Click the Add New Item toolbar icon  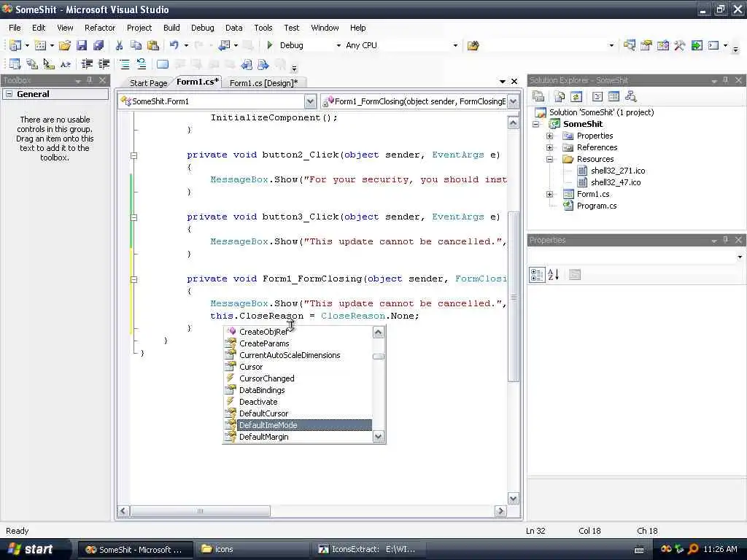(41, 45)
